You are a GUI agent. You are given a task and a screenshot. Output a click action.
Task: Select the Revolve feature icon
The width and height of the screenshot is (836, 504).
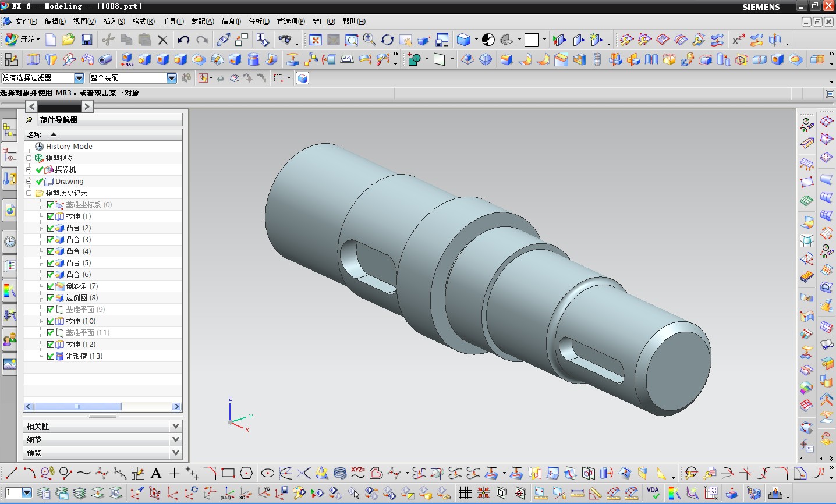point(51,59)
